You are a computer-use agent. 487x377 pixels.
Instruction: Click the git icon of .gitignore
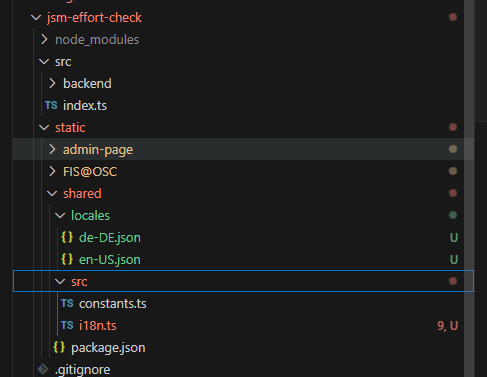43,369
